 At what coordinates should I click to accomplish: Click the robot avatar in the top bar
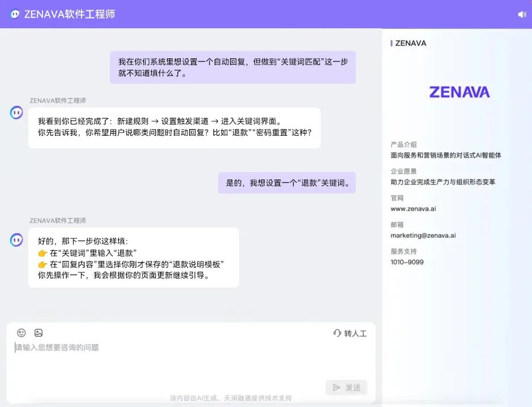point(14,14)
